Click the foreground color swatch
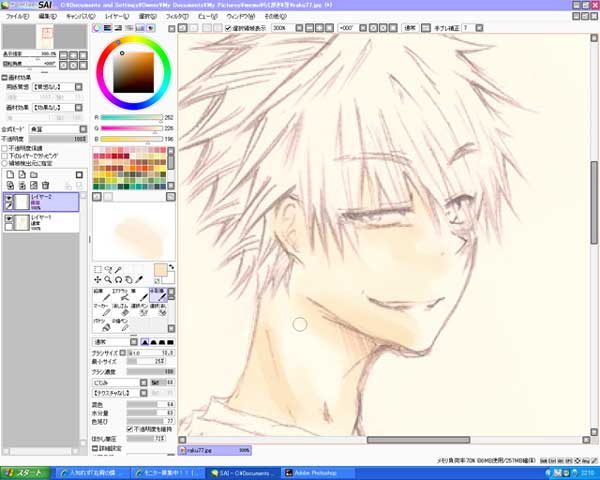This screenshot has width=600, height=480. [160, 270]
